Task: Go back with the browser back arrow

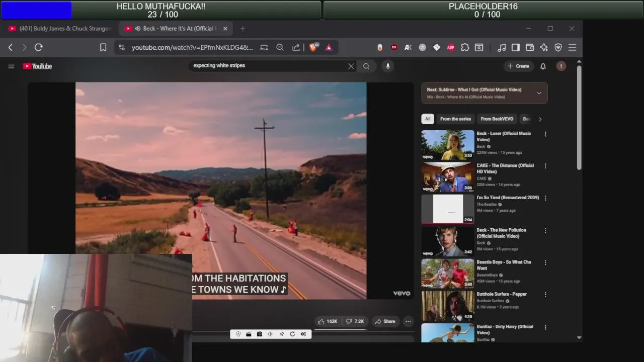Action: point(11,47)
